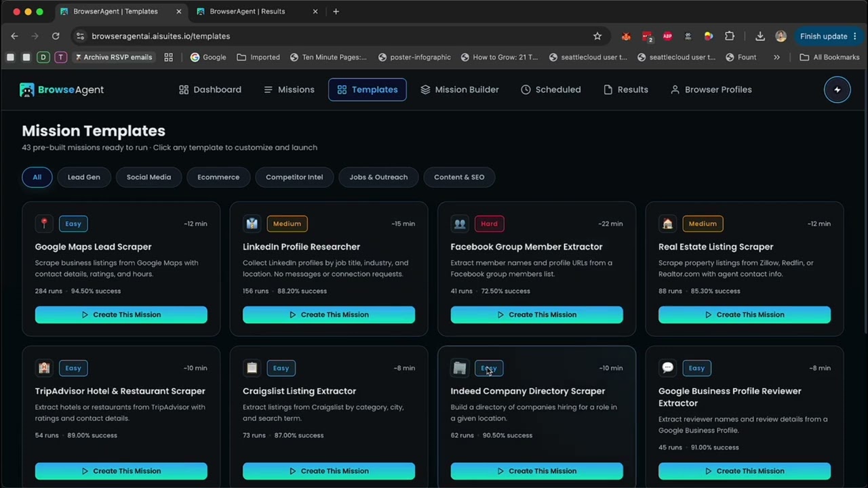Viewport: 868px width, 488px height.
Task: Click the Google Maps pin template icon
Action: tap(44, 224)
